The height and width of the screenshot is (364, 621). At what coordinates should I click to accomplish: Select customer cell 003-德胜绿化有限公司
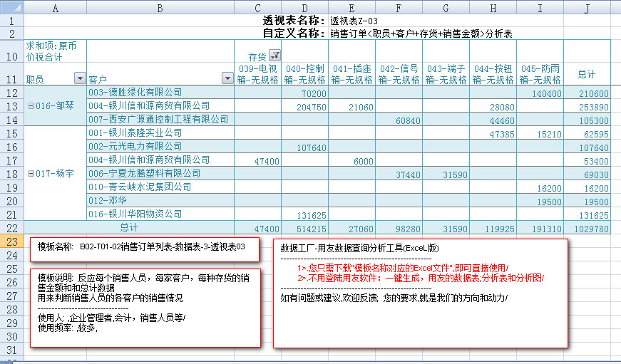coord(135,93)
